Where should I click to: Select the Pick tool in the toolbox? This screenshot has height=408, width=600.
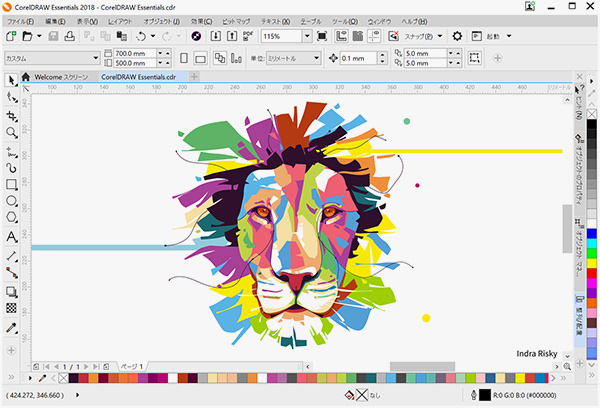(x=11, y=80)
